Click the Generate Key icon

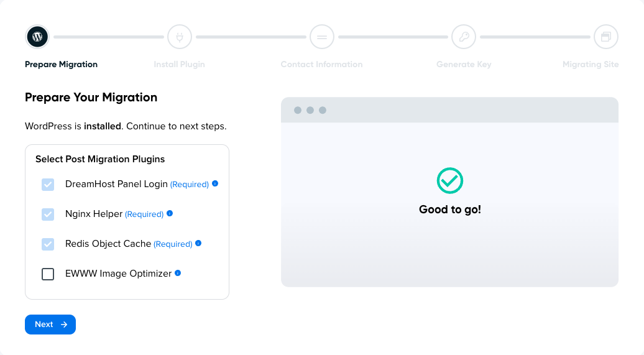coord(464,37)
